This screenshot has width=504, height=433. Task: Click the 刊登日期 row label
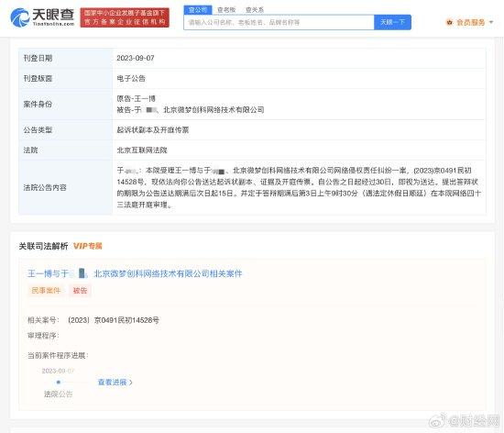point(38,58)
